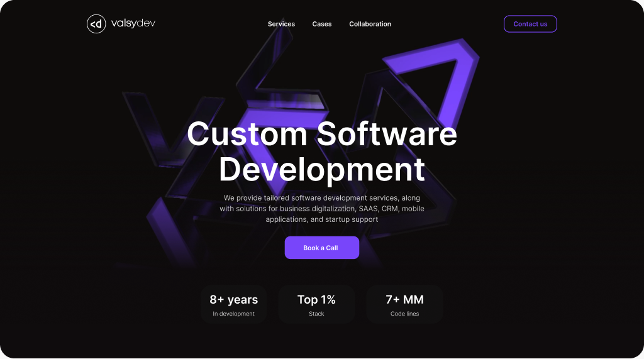Viewport: 644px width, 359px height.
Task: Click the 'We provide tailored software' paragraph
Action: tap(322, 209)
